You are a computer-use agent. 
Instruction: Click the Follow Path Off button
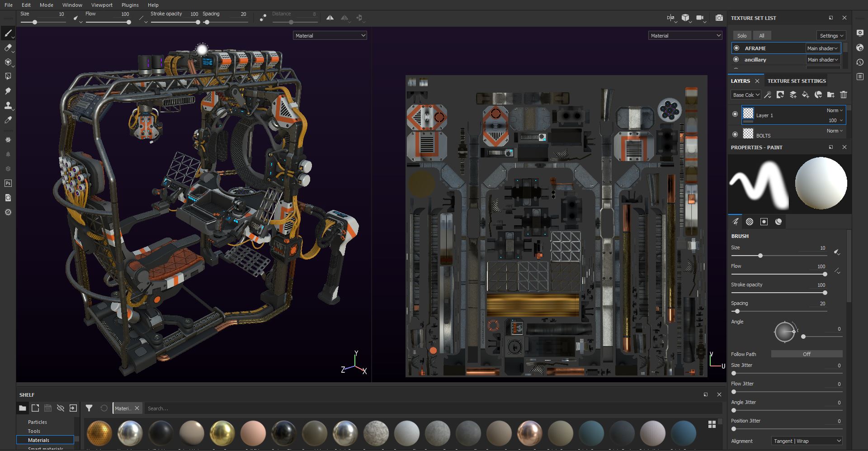tap(807, 354)
